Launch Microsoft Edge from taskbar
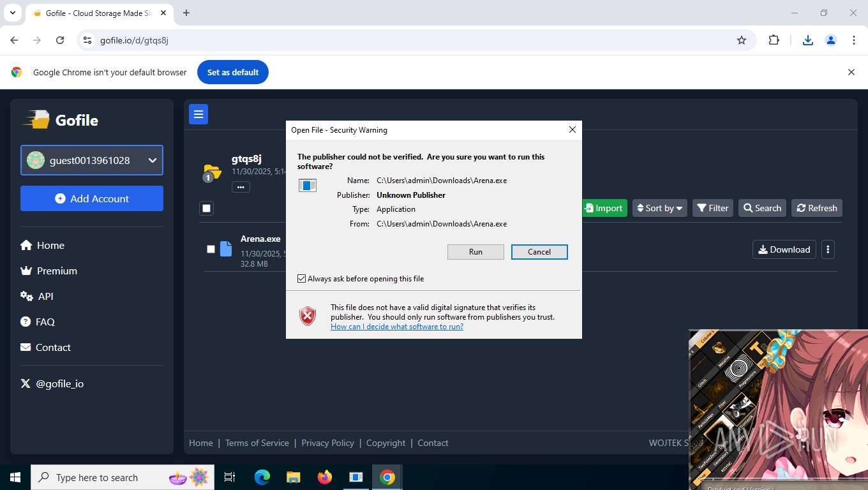 262,477
